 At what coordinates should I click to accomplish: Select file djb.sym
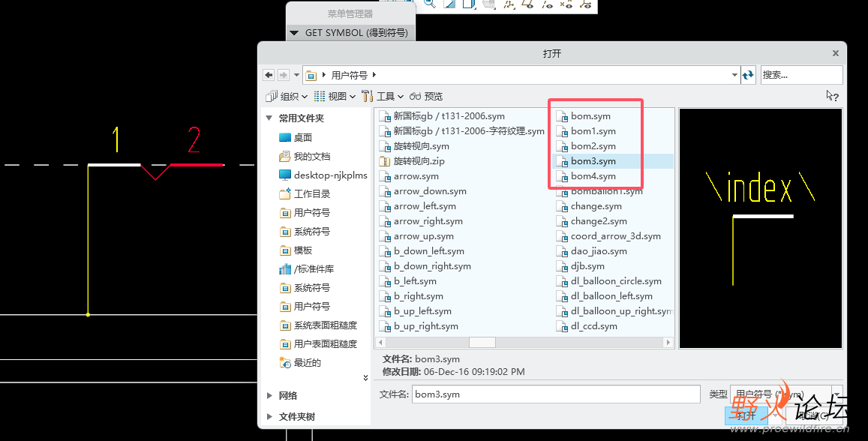pos(581,266)
